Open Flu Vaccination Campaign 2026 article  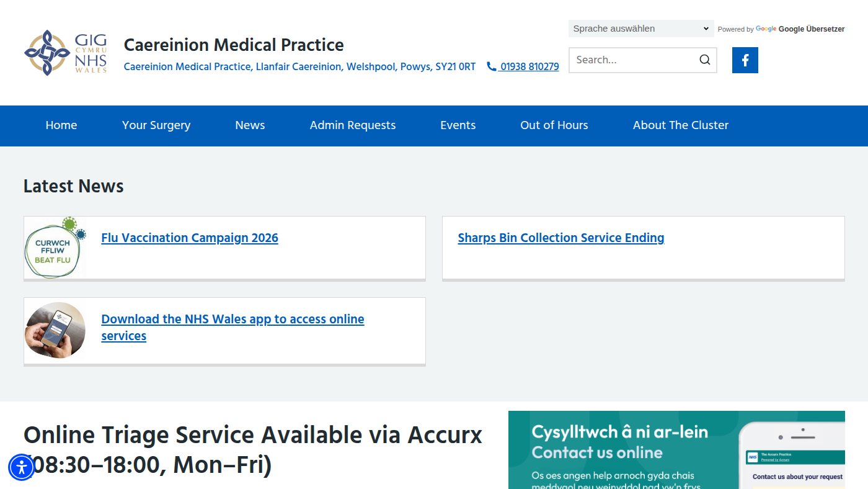(190, 238)
